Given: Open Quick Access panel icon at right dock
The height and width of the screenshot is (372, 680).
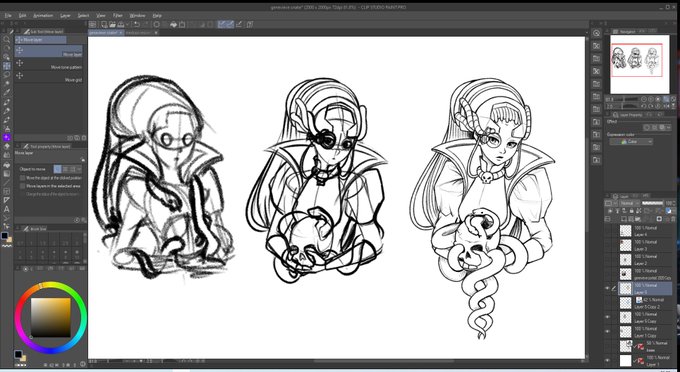Looking at the screenshot, I should [596, 33].
